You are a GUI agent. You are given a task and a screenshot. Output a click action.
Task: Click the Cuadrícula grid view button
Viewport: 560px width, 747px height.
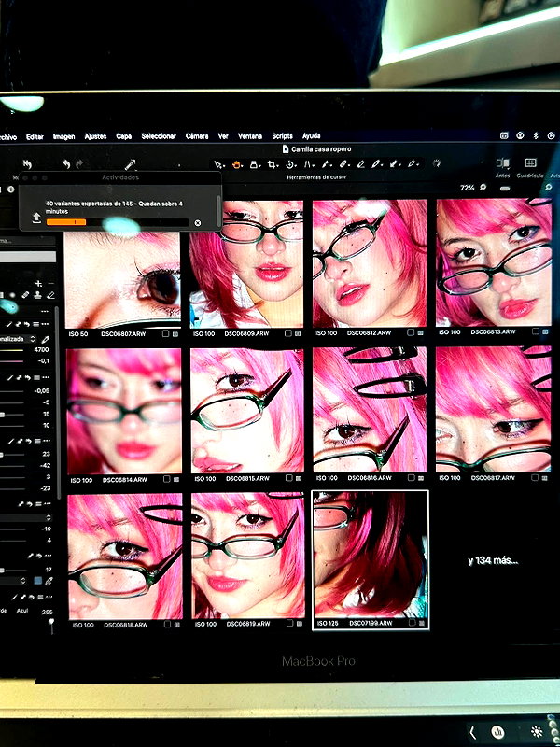(x=530, y=167)
